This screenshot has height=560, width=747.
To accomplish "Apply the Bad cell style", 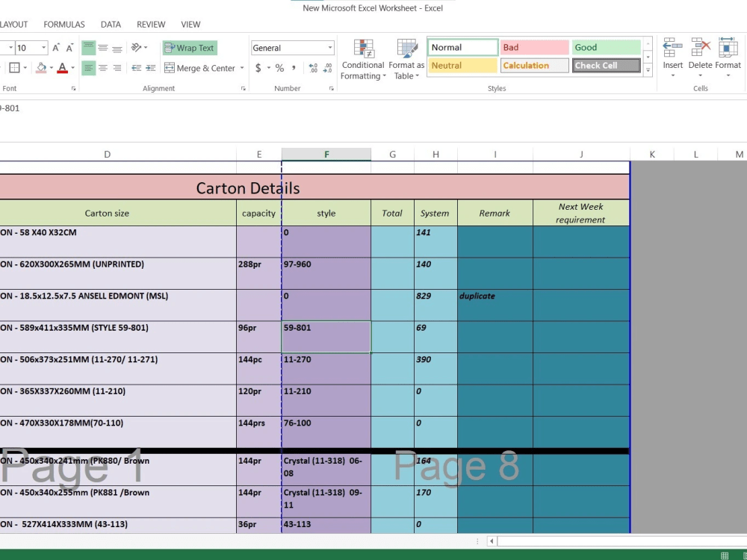I will click(535, 47).
